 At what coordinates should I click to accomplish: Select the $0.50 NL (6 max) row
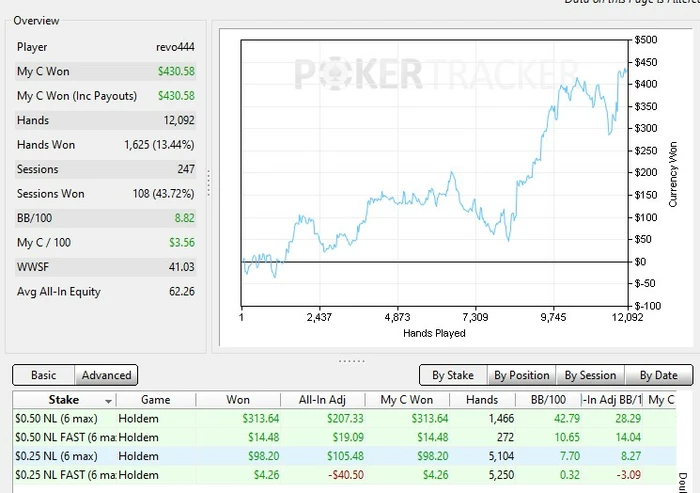click(x=344, y=418)
